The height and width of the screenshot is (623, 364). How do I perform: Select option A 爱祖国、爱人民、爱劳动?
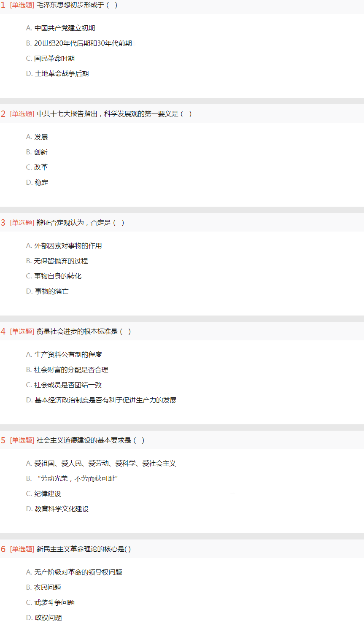101,464
